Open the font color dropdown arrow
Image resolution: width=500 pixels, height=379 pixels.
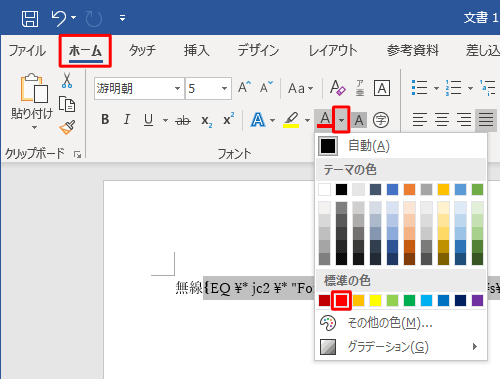[x=341, y=120]
